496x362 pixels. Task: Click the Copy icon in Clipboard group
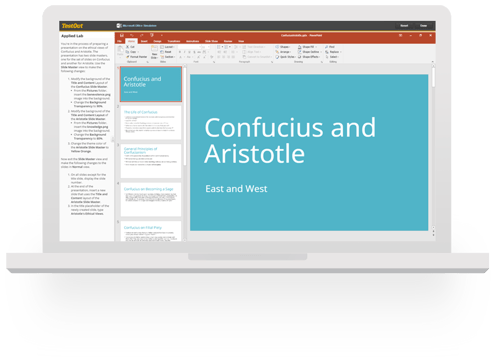[x=128, y=52]
